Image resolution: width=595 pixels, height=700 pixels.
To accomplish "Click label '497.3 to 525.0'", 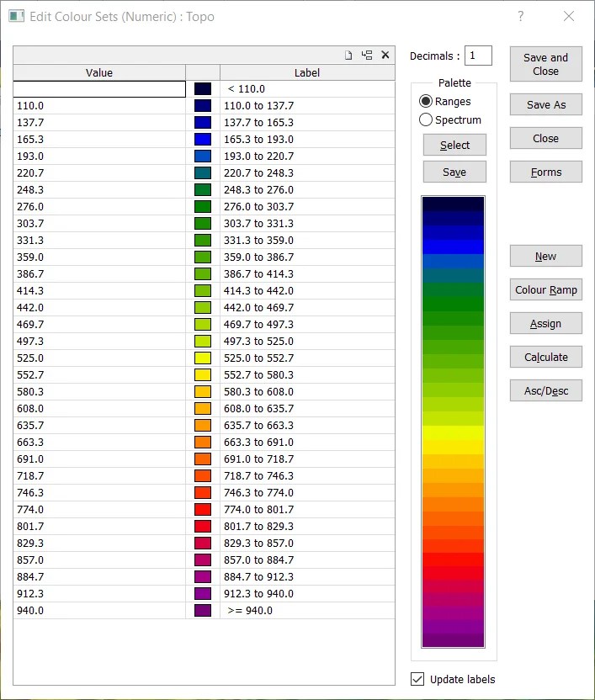I will pyautogui.click(x=258, y=341).
